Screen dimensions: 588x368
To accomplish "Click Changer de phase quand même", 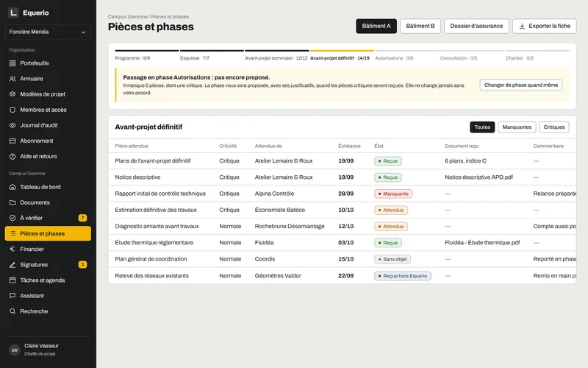I will coord(521,85).
